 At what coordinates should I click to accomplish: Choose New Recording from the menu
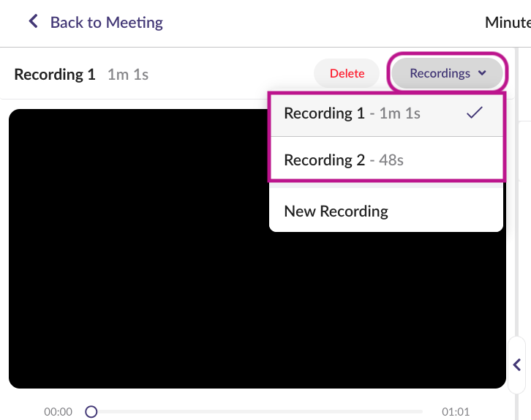pyautogui.click(x=336, y=211)
